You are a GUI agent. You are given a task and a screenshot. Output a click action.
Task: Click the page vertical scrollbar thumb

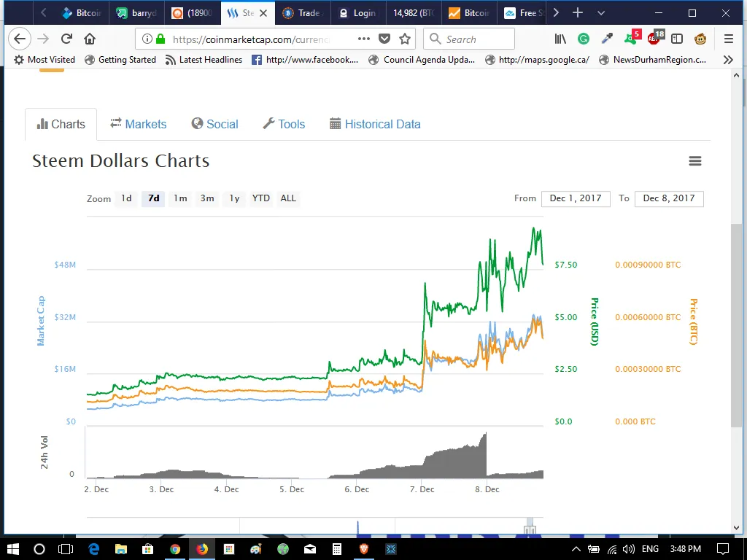[x=736, y=324]
